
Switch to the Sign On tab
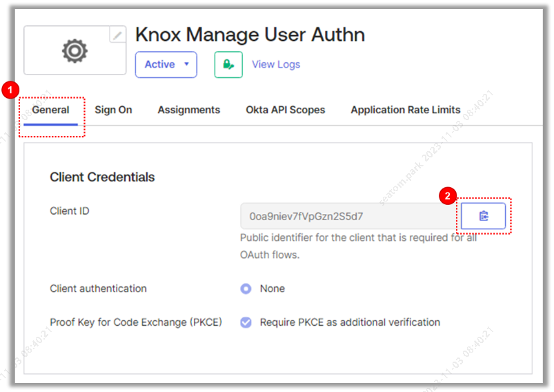coord(113,110)
